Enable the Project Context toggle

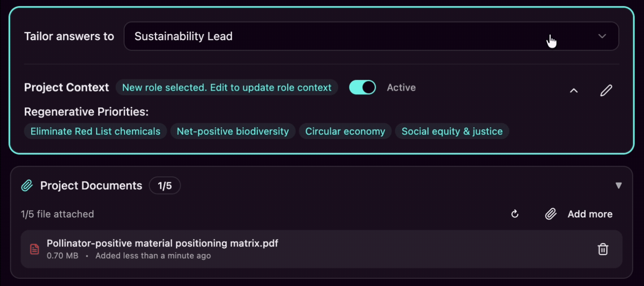click(x=362, y=87)
